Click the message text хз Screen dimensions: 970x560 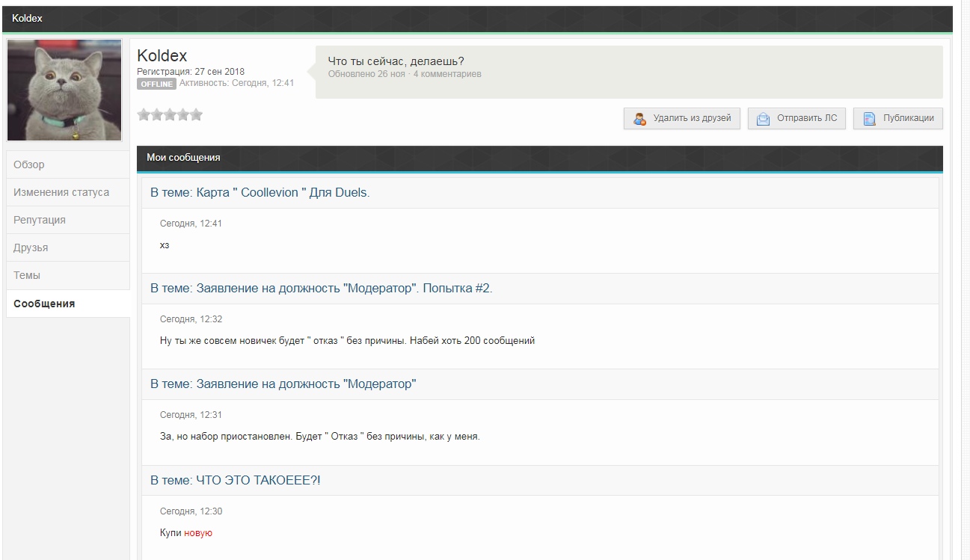[165, 245]
